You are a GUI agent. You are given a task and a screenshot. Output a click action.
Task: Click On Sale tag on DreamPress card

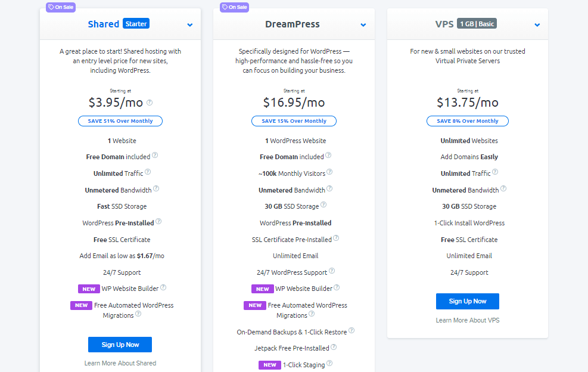click(x=234, y=7)
